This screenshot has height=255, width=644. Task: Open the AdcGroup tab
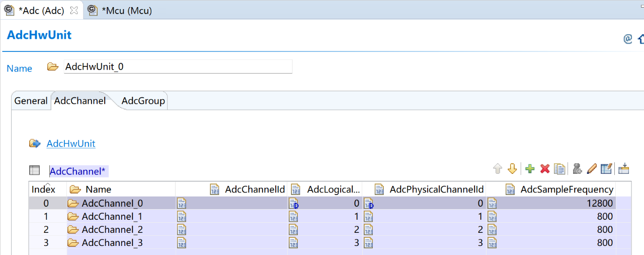tap(143, 101)
